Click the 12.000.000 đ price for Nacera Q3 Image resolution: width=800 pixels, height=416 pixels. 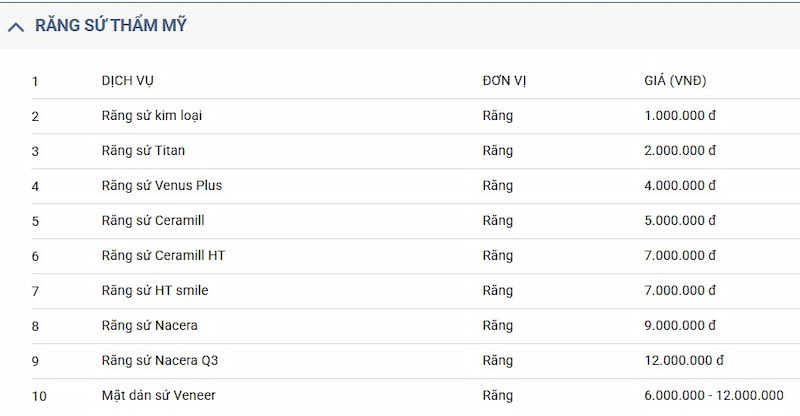[x=684, y=361]
